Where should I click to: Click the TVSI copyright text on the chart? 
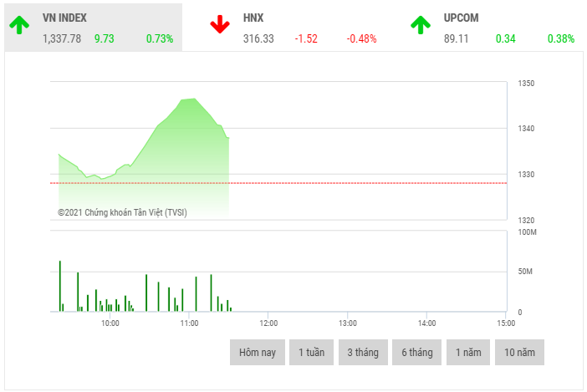[123, 212]
